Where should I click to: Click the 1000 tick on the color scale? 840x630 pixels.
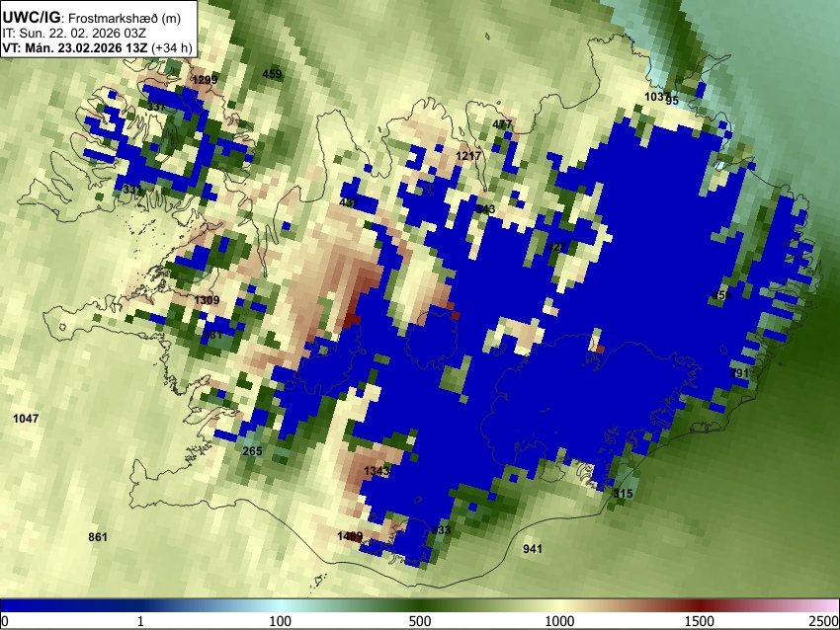click(559, 621)
